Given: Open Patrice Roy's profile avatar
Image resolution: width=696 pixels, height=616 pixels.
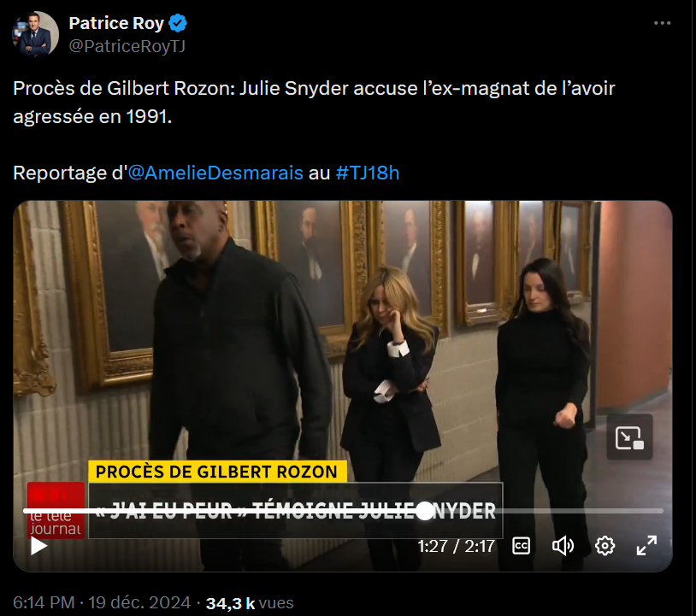Looking at the screenshot, I should [x=35, y=34].
